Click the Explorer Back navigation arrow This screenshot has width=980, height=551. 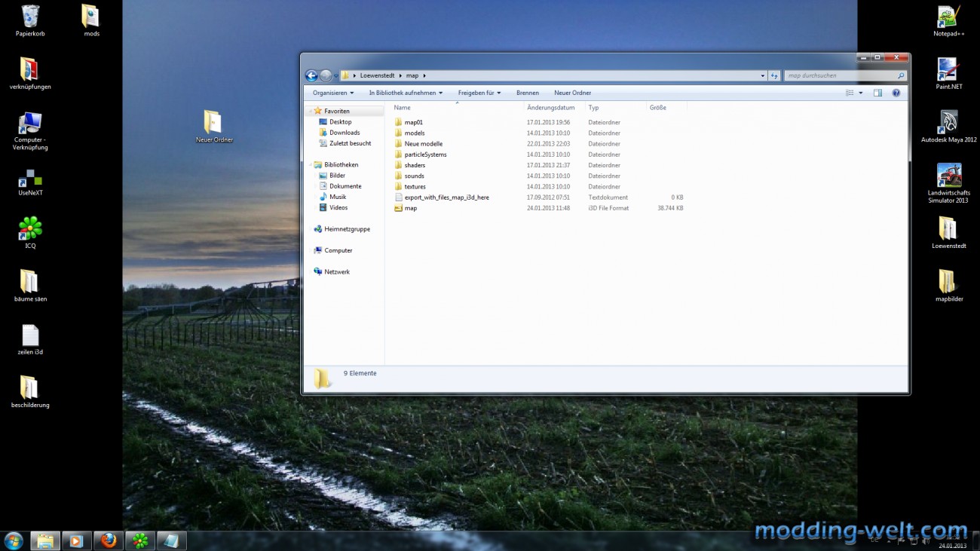[311, 75]
